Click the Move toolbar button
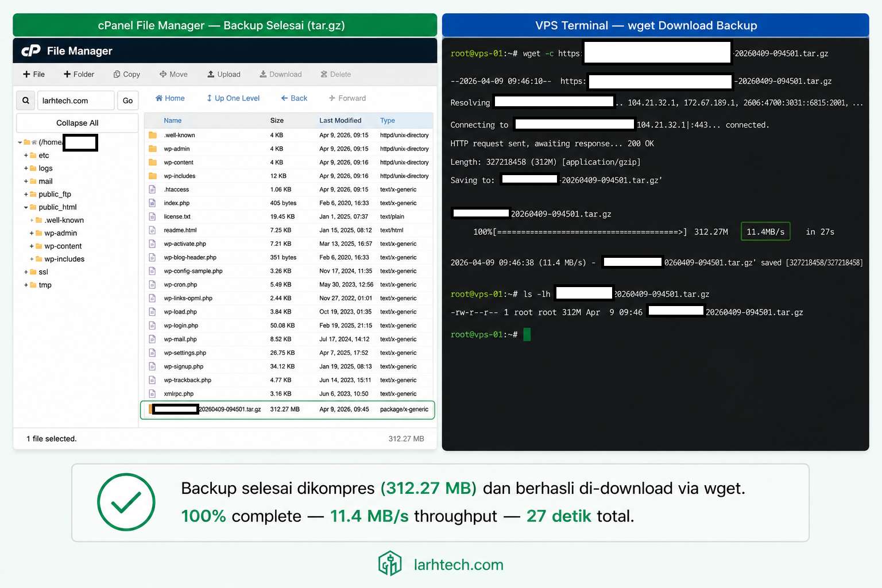Image resolution: width=882 pixels, height=588 pixels. pyautogui.click(x=173, y=74)
